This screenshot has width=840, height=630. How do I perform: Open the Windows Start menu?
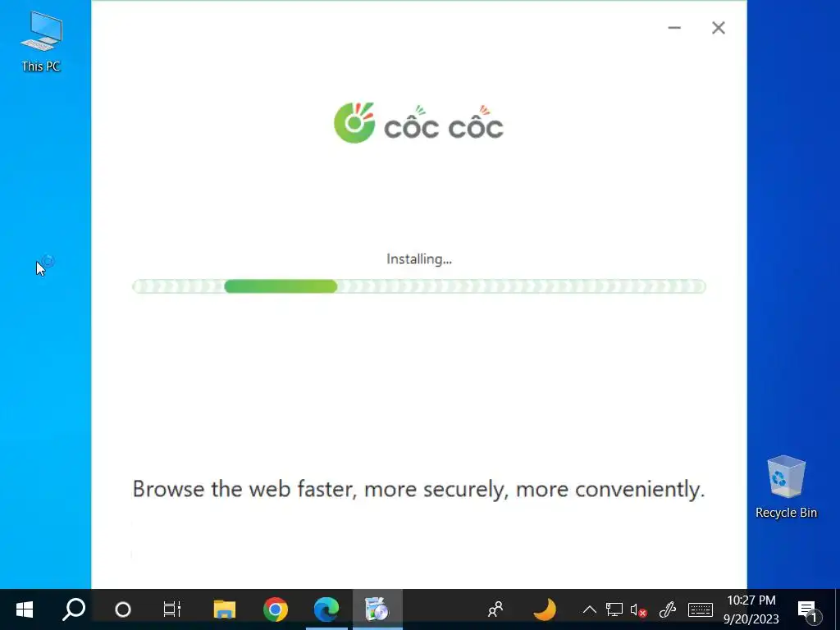[x=24, y=609]
